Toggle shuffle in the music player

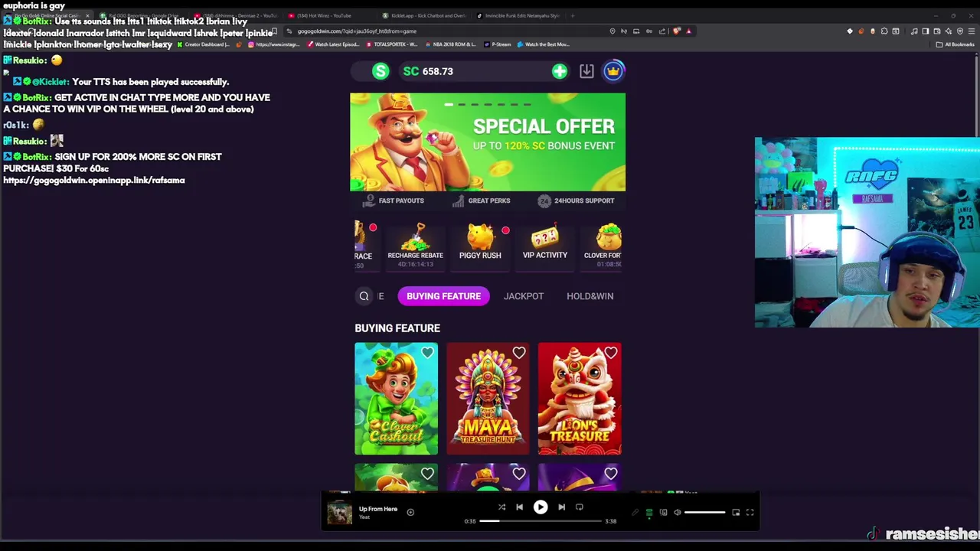(501, 507)
